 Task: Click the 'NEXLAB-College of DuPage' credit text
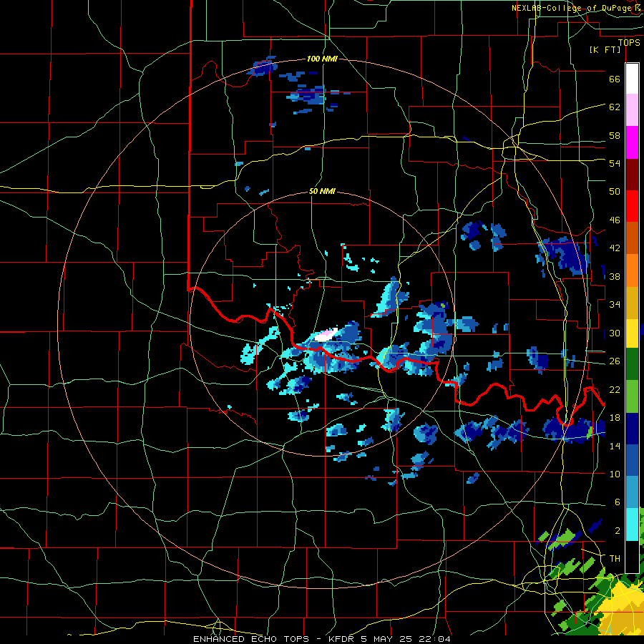[572, 8]
